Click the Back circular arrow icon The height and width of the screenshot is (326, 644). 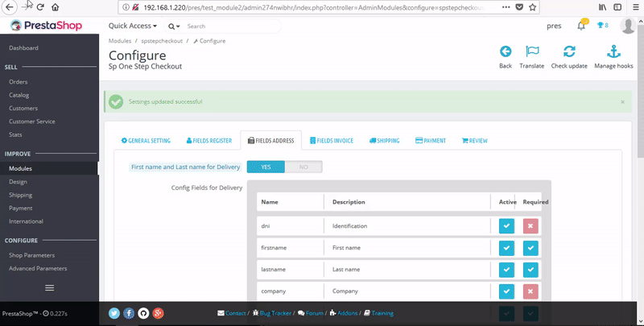[x=506, y=52]
